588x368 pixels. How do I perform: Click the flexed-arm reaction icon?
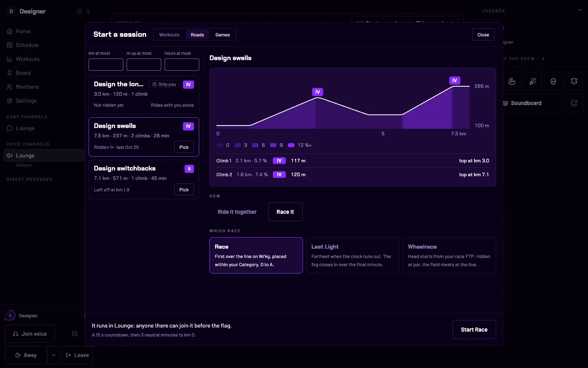pos(512,81)
